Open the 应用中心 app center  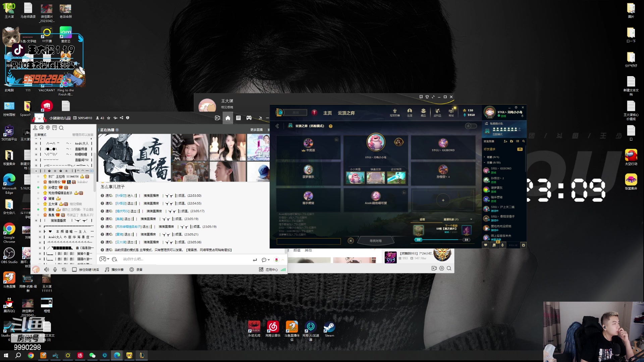click(268, 269)
